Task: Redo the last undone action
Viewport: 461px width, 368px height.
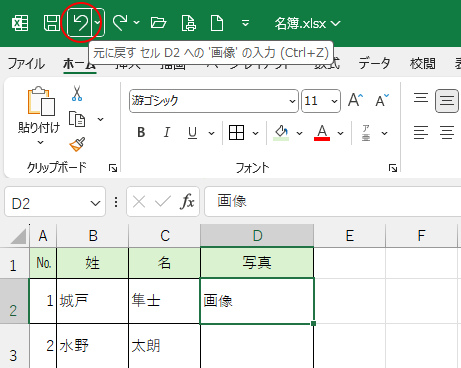Action: click(x=120, y=23)
